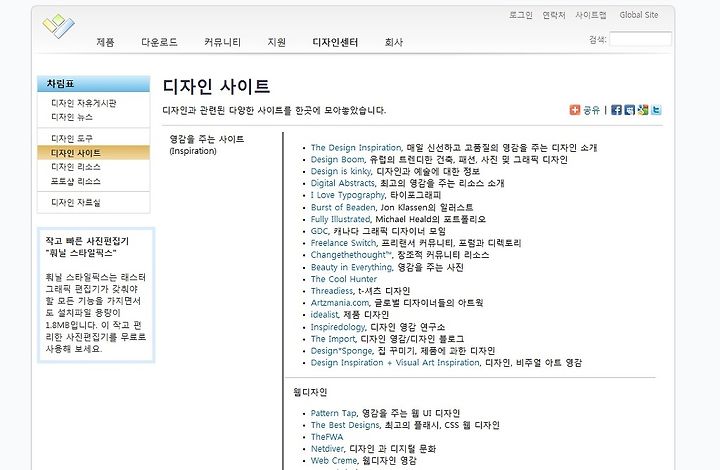The width and height of the screenshot is (720, 470).
Task: Open the 커뮤니티 menu
Action: coord(222,42)
